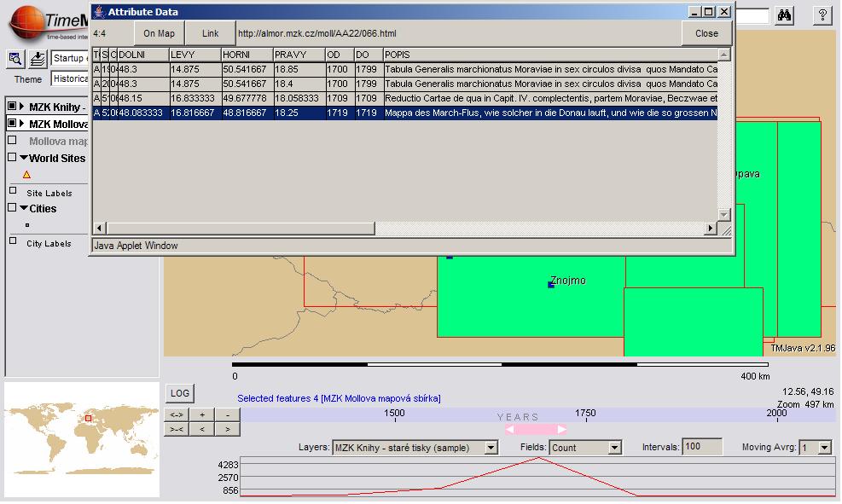
Task: Click the blue Znojmo city marker
Action: click(550, 285)
